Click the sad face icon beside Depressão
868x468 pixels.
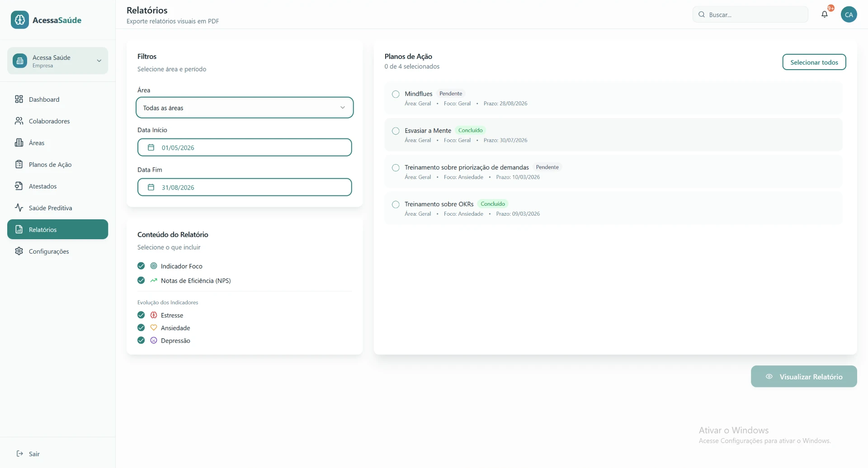(154, 340)
